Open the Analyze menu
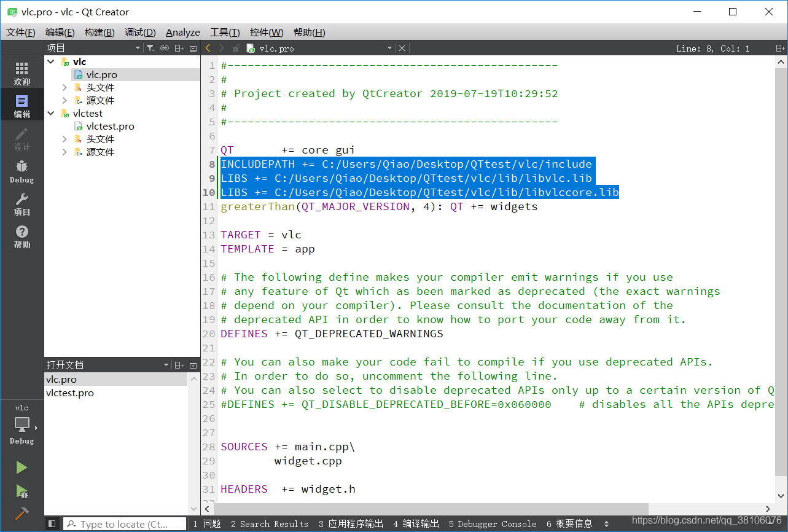788x532 pixels. (x=183, y=33)
